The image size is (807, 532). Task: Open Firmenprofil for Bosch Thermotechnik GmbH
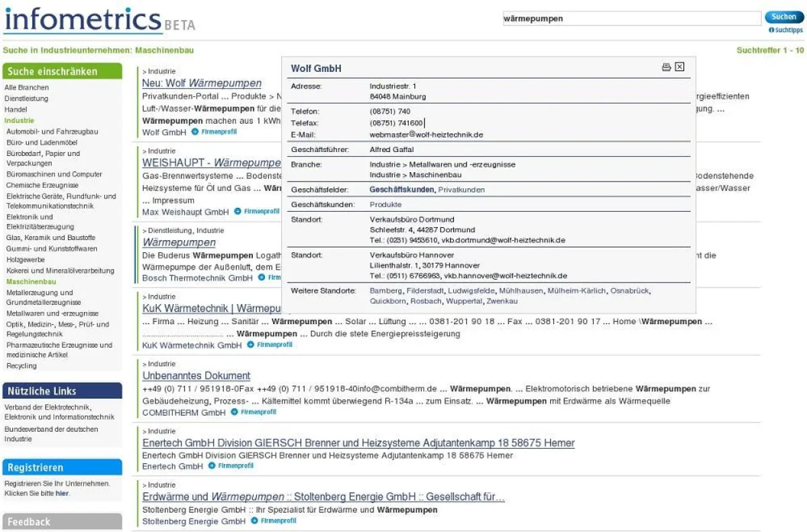(x=261, y=277)
